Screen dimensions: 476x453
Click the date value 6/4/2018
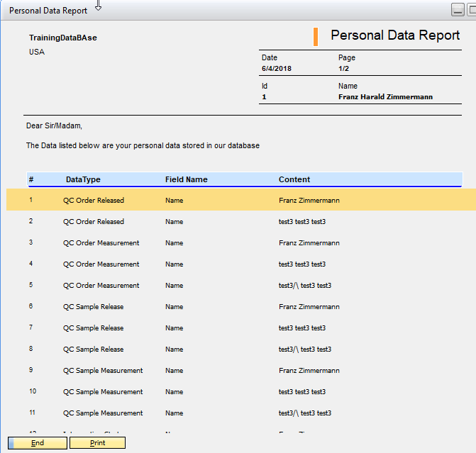pyautogui.click(x=277, y=69)
